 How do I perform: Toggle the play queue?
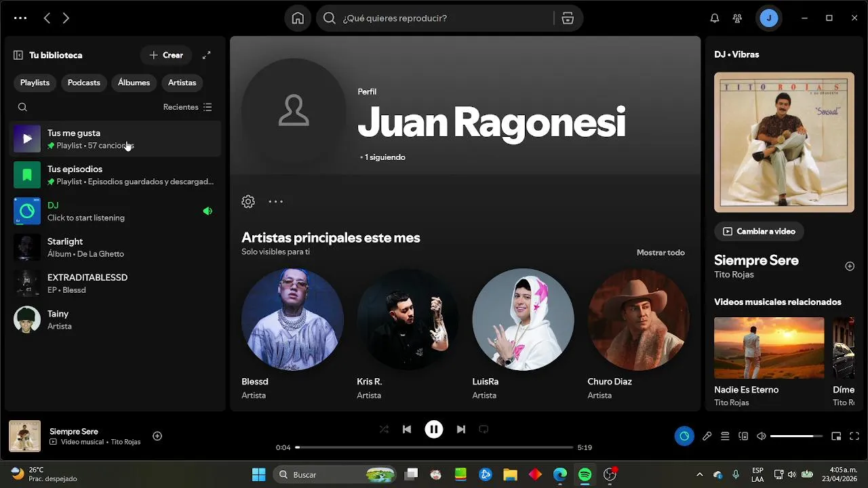pos(725,436)
